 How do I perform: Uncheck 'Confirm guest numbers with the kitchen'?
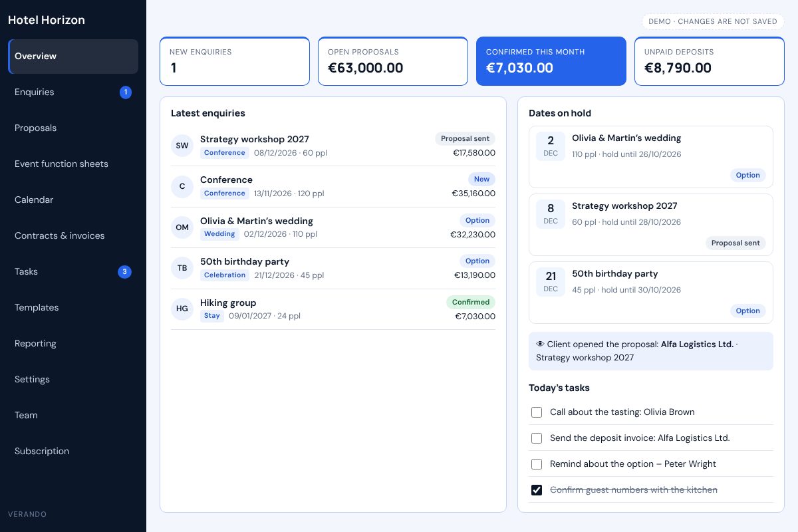(537, 490)
